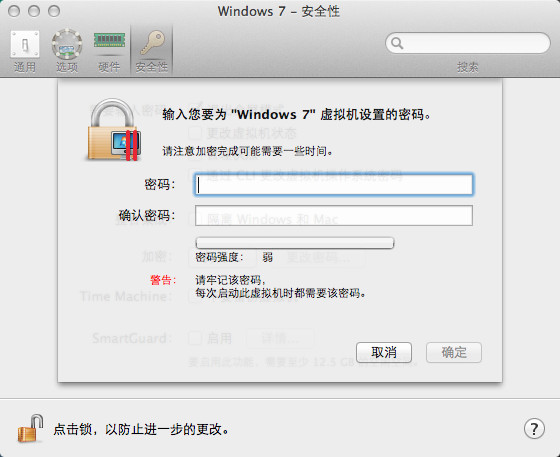This screenshot has height=457, width=560.
Task: Click the 确定 confirm button
Action: tap(454, 352)
